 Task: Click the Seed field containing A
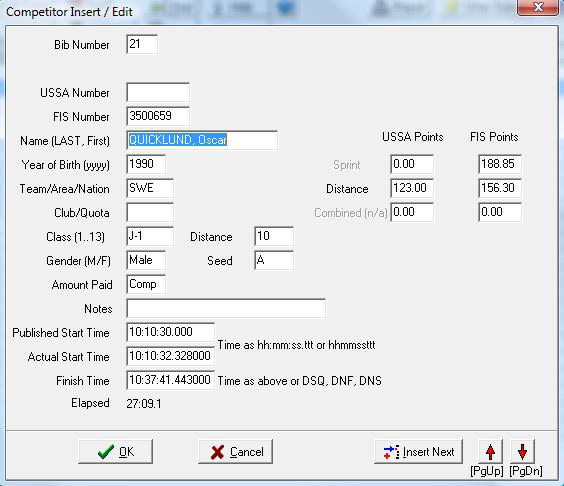(274, 260)
